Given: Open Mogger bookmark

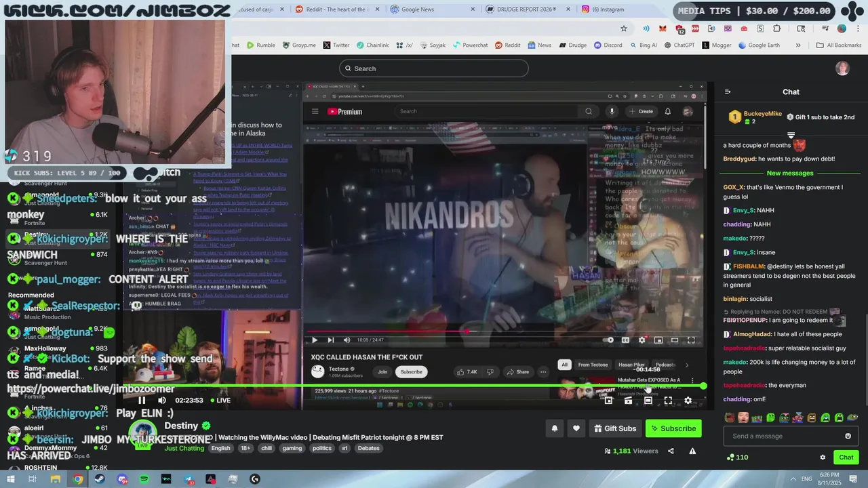Looking at the screenshot, I should 717,45.
